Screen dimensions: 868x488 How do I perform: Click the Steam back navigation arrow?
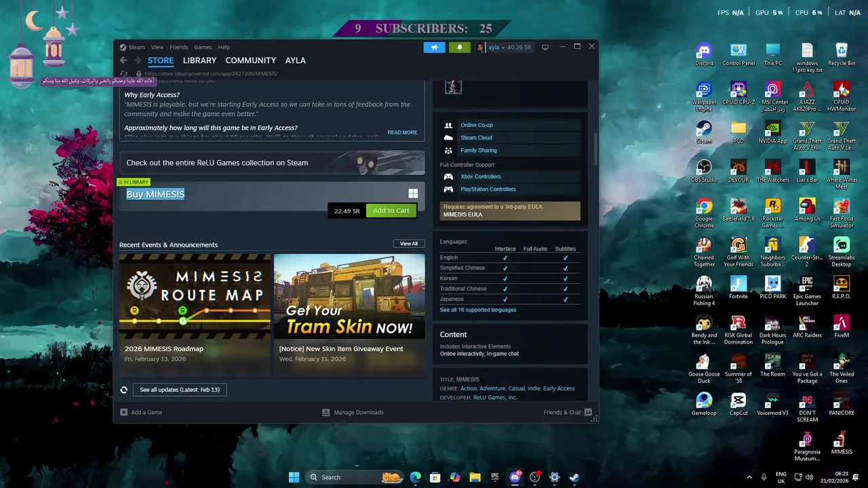pyautogui.click(x=123, y=60)
